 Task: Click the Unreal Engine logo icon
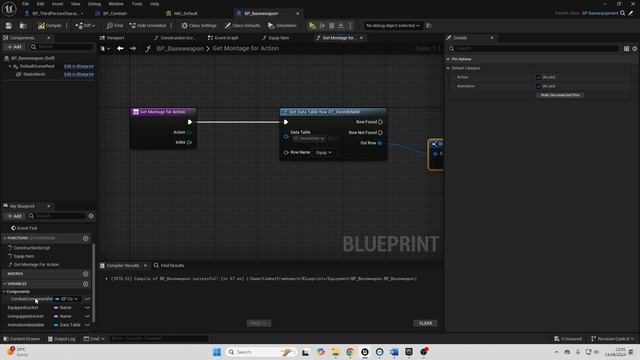(9, 9)
